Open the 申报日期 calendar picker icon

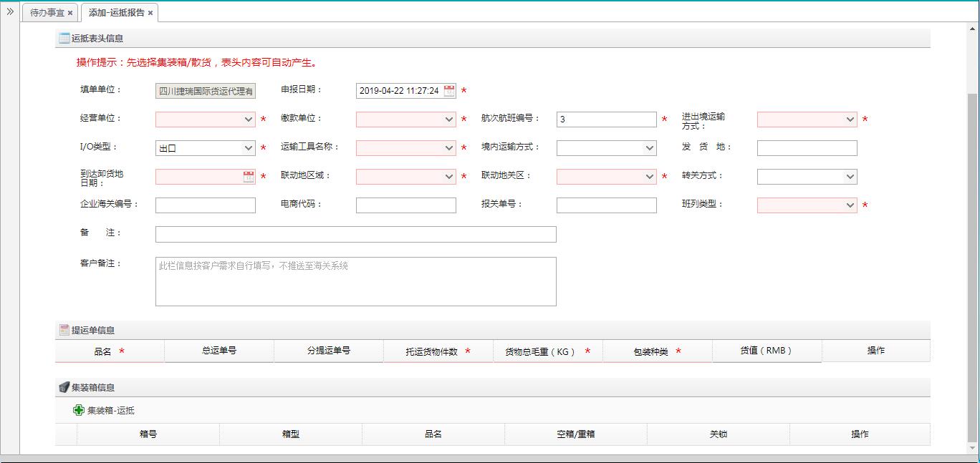tap(449, 91)
